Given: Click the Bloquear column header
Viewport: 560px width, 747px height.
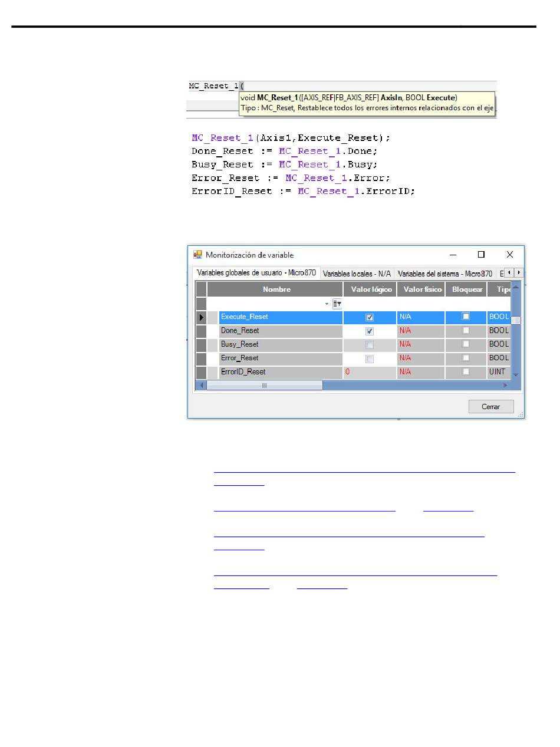Looking at the screenshot, I should tap(467, 289).
